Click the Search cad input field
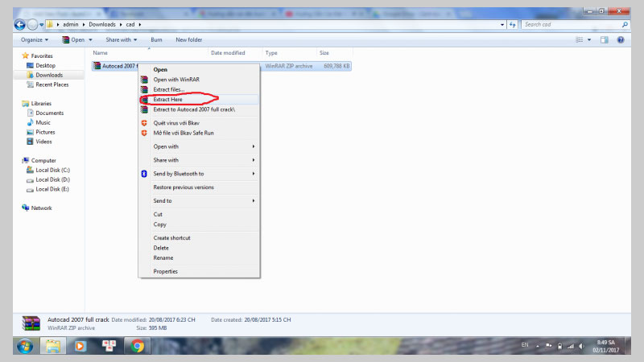Screen dimensions: 644x362 pyautogui.click(x=570, y=24)
